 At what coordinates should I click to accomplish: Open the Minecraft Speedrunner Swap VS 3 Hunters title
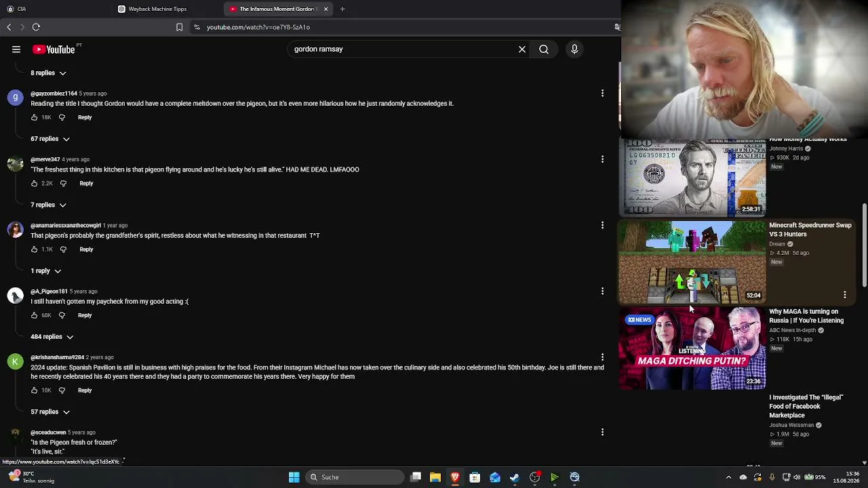[810, 230]
